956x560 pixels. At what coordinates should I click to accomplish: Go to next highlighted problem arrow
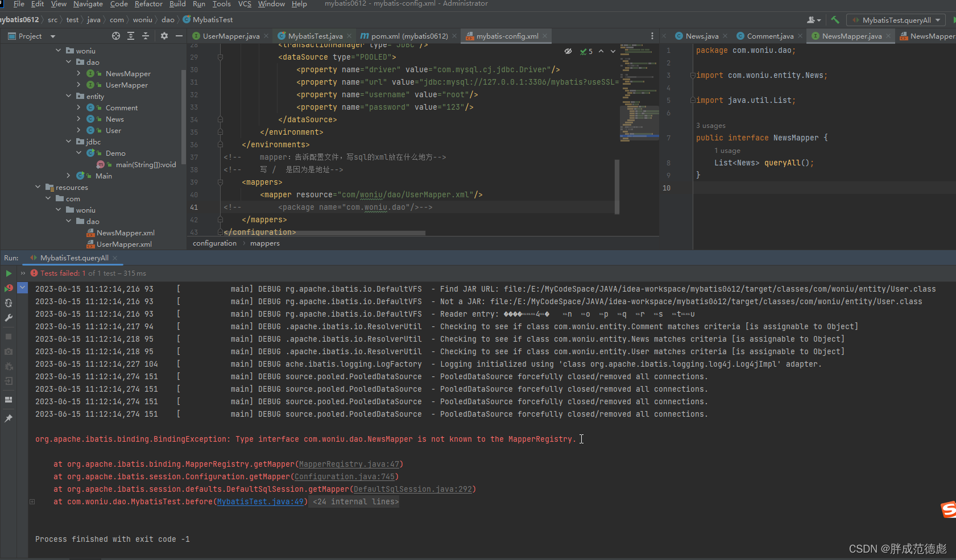click(613, 51)
